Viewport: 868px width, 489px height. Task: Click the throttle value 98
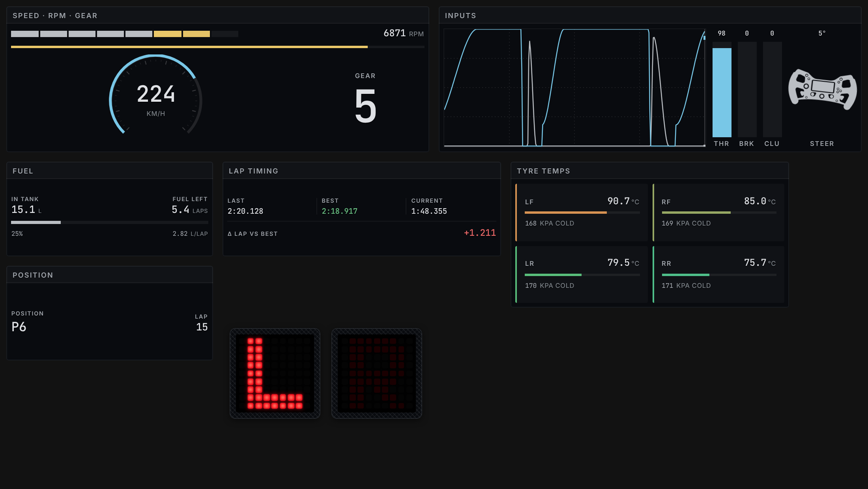click(722, 34)
